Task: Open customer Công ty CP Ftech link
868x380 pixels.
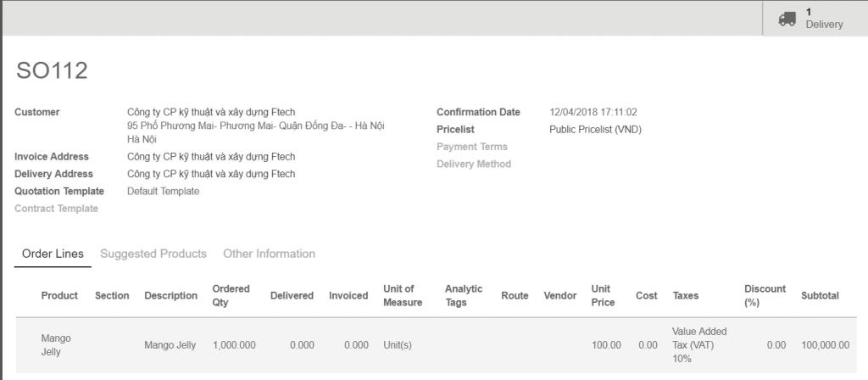Action: (211, 112)
